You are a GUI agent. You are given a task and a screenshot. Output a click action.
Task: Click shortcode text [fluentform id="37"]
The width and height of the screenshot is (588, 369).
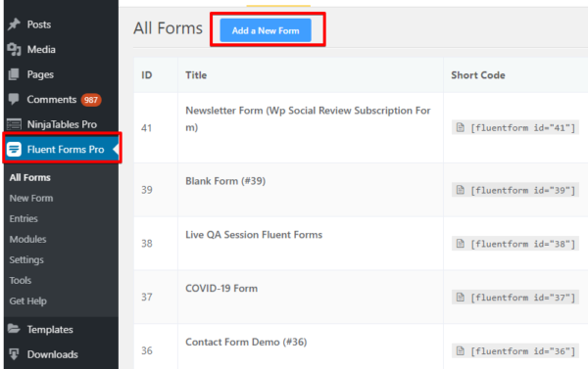click(x=522, y=298)
